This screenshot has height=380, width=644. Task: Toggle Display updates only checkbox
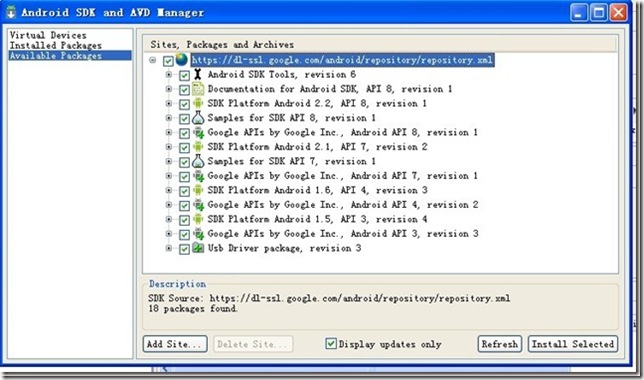(x=331, y=343)
